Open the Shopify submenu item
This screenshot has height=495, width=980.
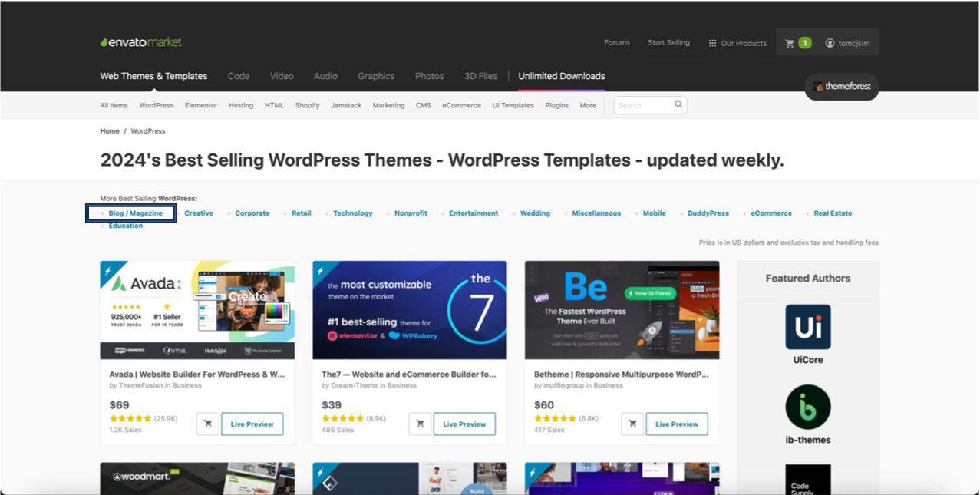(307, 105)
